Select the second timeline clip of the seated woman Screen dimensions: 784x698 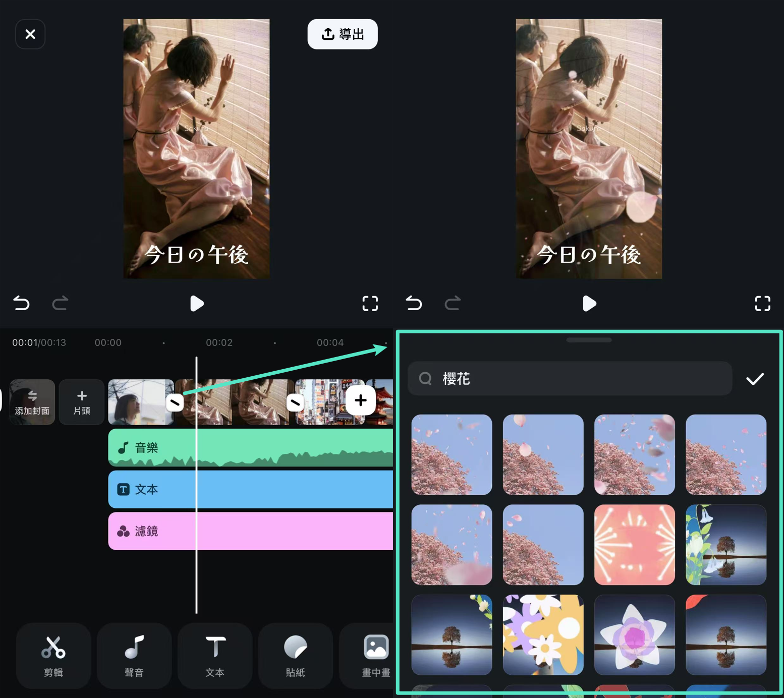point(235,402)
